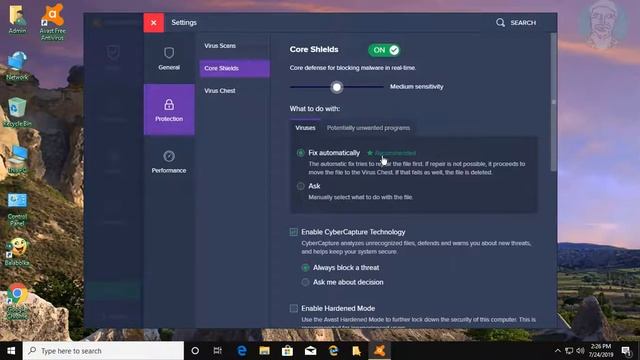
Task: Open the Admin folder desktop icon
Action: [17, 19]
